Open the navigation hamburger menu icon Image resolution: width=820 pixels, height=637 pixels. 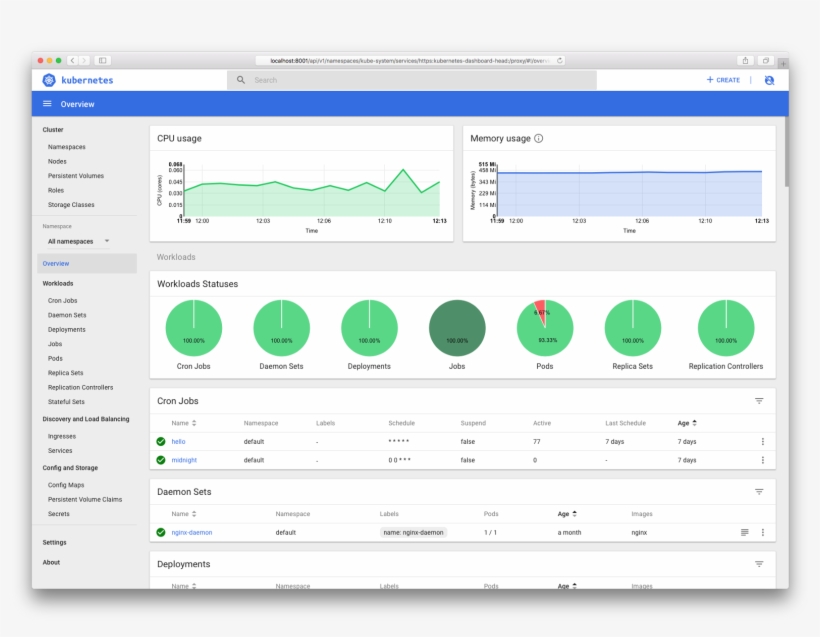click(x=47, y=103)
